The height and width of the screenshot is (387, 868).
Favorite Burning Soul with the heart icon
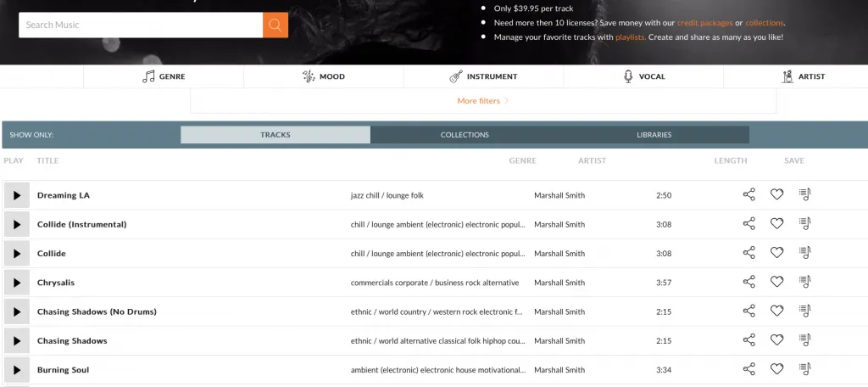777,368
